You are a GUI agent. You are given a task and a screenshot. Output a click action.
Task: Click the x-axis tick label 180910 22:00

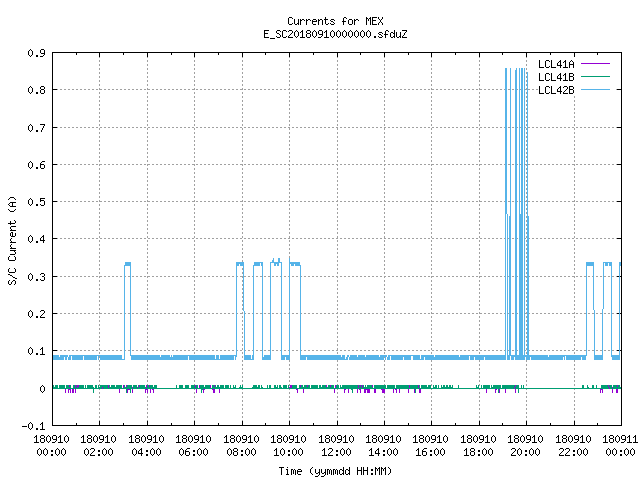coord(573,446)
